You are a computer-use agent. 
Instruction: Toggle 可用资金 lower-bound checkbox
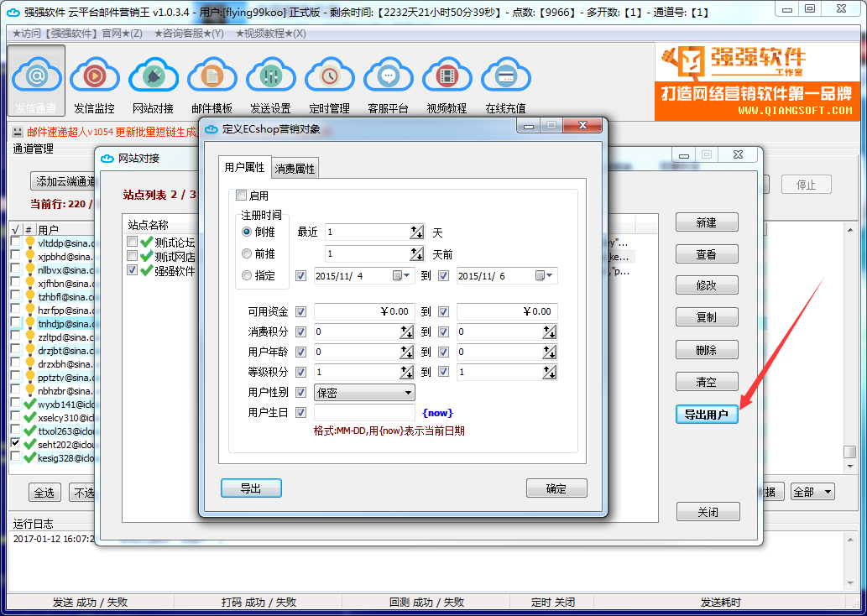click(300, 311)
